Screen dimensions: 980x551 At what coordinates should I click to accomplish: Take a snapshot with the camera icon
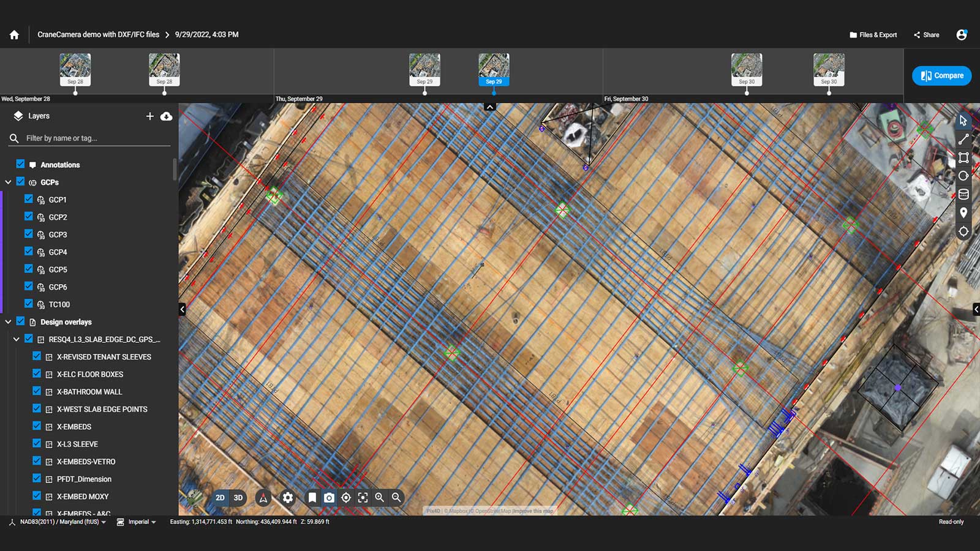coord(329,498)
